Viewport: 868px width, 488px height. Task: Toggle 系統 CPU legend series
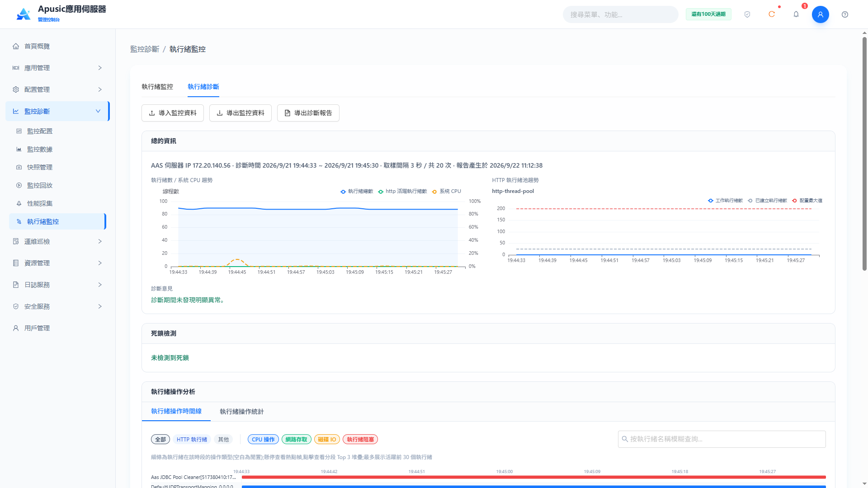(x=446, y=192)
